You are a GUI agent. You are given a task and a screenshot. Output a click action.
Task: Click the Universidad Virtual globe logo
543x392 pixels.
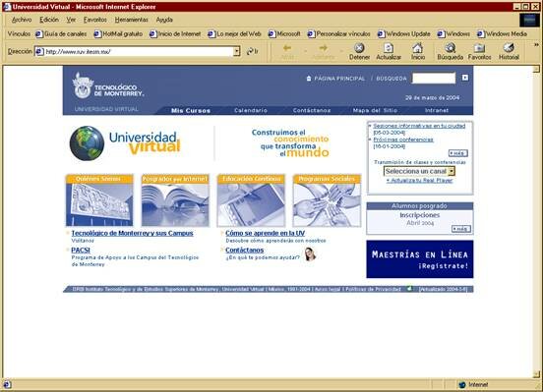125,143
